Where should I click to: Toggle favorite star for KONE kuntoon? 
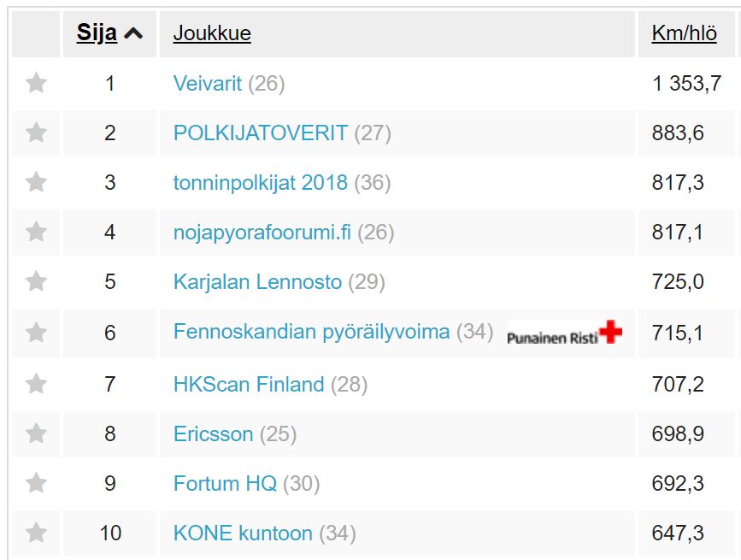point(36,533)
